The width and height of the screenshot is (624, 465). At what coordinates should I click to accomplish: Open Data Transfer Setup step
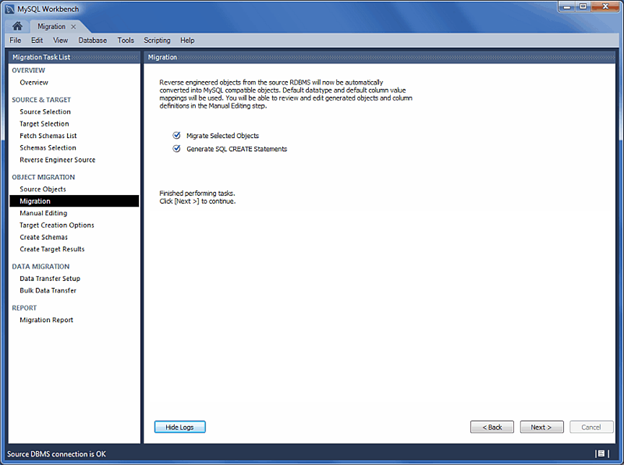tap(50, 278)
